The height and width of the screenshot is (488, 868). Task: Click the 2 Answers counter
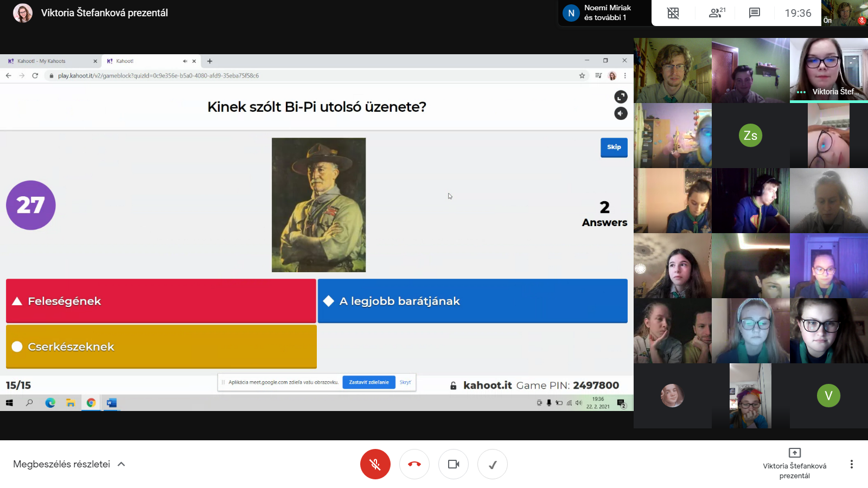click(604, 214)
